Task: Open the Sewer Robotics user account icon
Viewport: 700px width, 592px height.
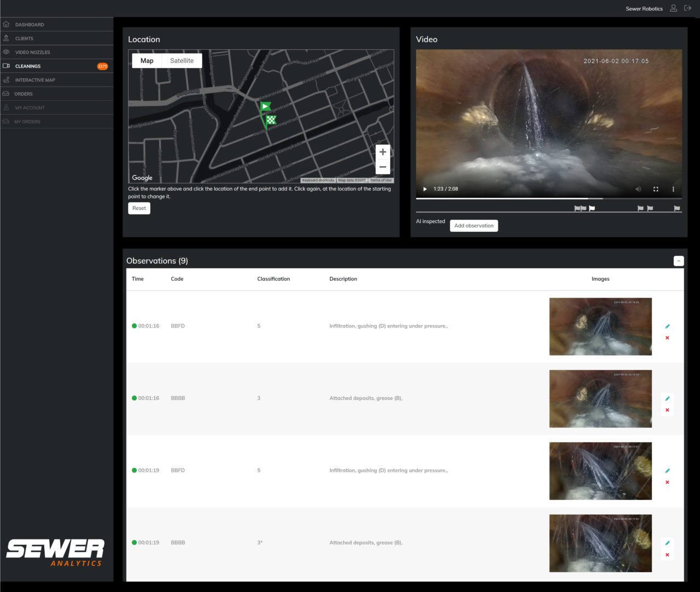Action: [x=674, y=8]
